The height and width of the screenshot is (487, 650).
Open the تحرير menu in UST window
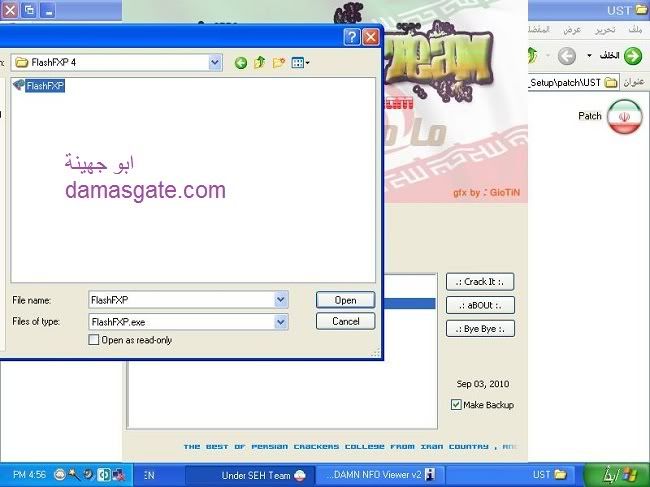click(605, 30)
